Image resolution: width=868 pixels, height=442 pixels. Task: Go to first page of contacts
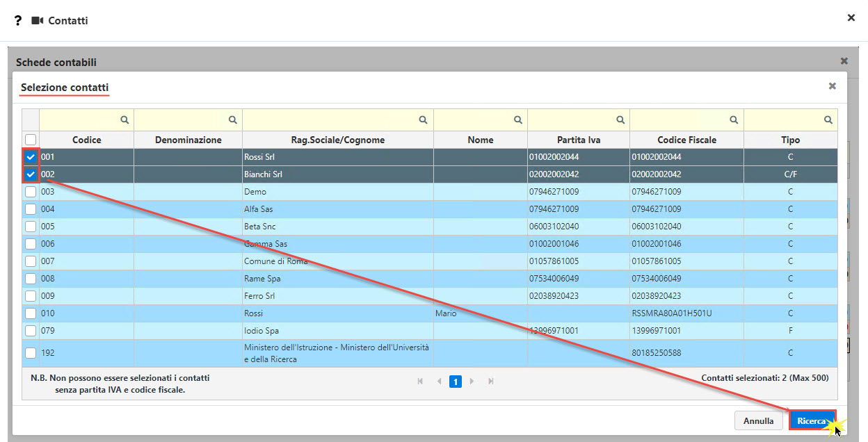click(420, 381)
